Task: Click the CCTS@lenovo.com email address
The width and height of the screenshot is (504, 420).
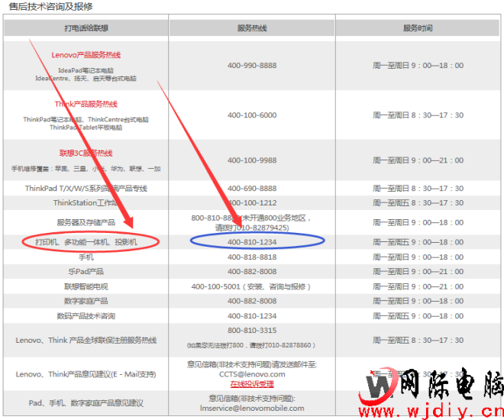Action: (252, 374)
